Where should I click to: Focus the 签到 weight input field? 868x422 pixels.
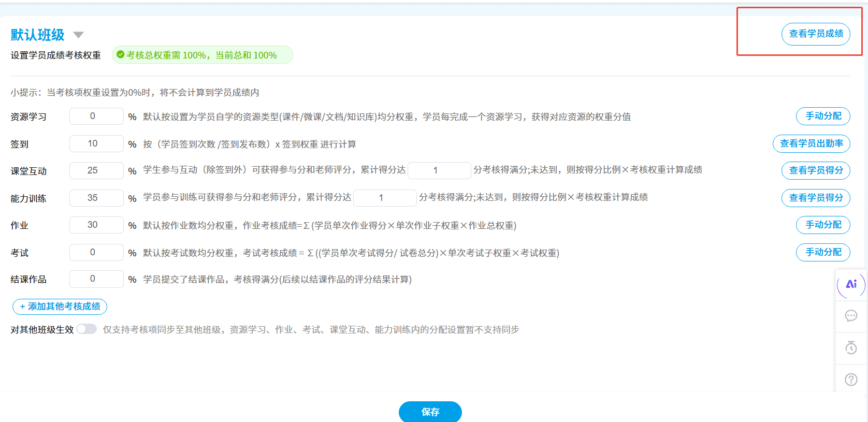tap(96, 143)
